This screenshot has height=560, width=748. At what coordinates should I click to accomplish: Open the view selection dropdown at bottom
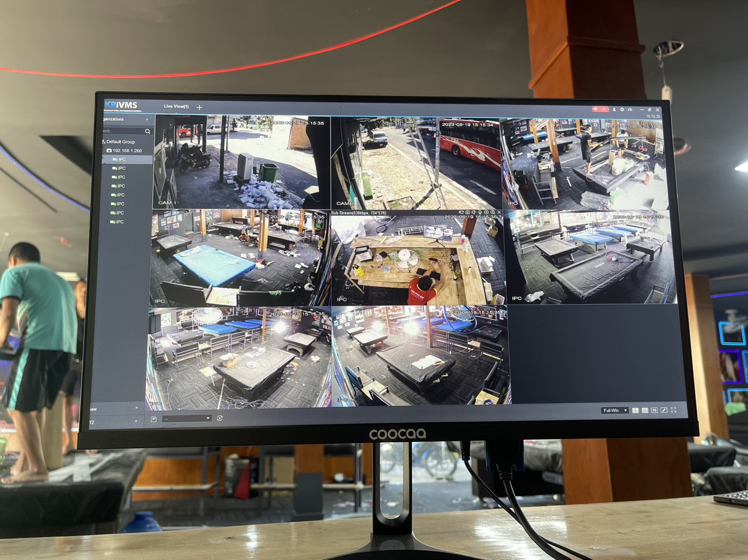tap(187, 419)
